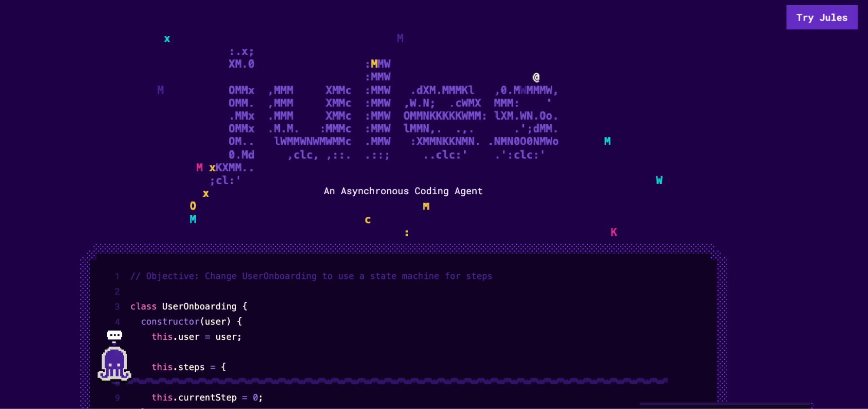Click the Try Jules button

click(822, 17)
